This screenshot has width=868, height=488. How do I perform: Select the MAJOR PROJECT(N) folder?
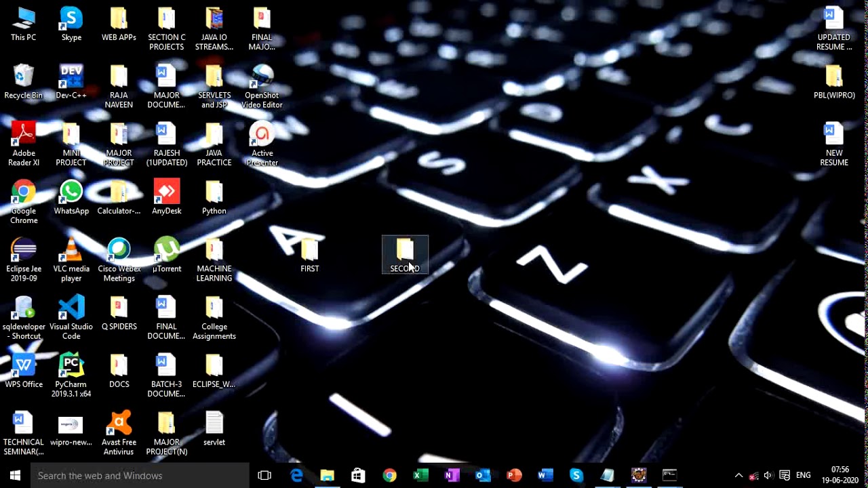click(x=167, y=433)
